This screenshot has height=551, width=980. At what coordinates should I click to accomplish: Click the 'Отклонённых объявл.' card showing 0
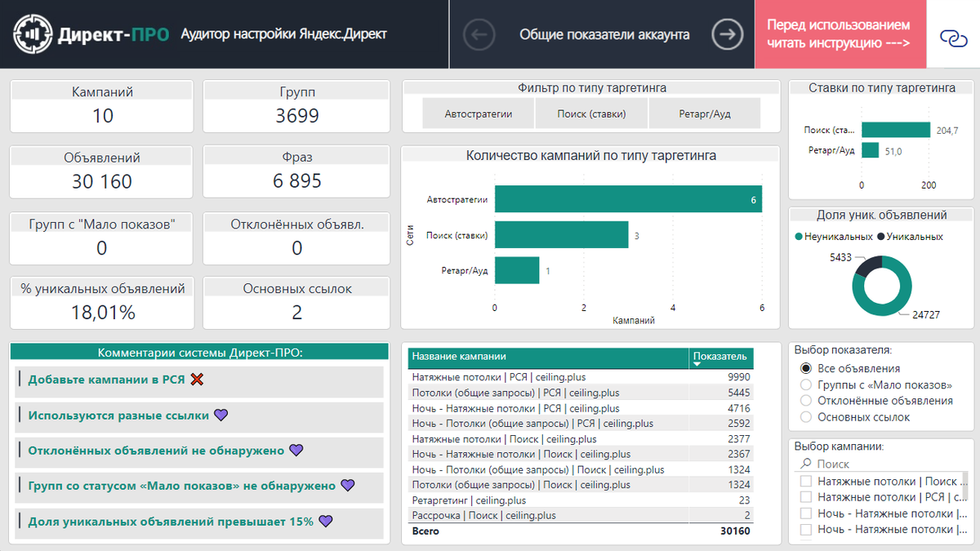(x=296, y=238)
